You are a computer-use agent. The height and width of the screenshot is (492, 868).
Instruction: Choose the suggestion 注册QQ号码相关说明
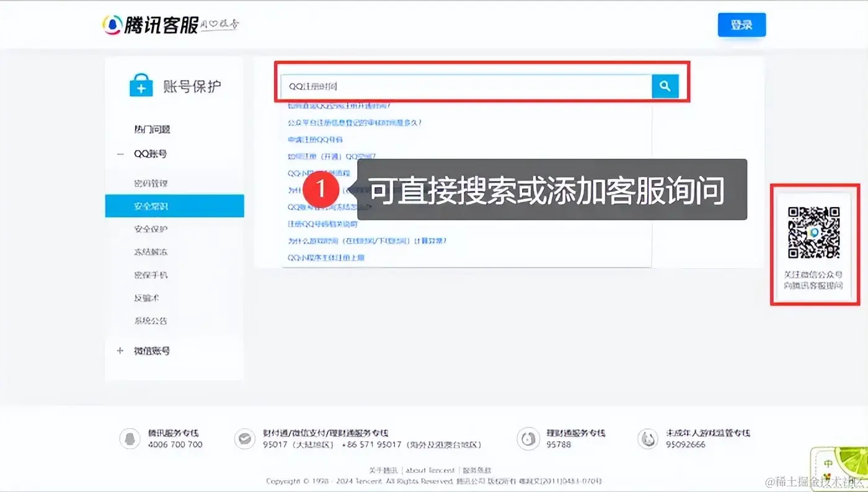tap(322, 224)
